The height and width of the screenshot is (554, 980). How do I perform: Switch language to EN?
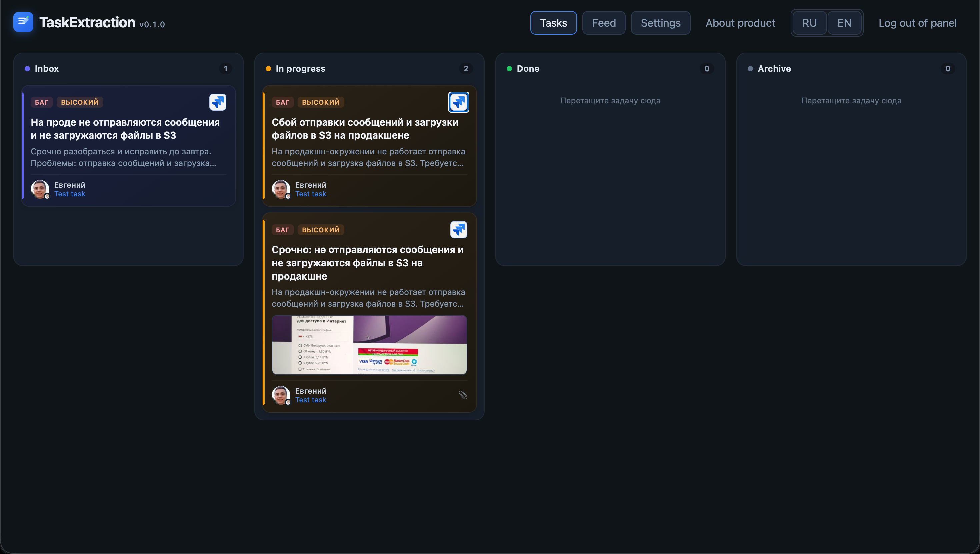click(844, 23)
